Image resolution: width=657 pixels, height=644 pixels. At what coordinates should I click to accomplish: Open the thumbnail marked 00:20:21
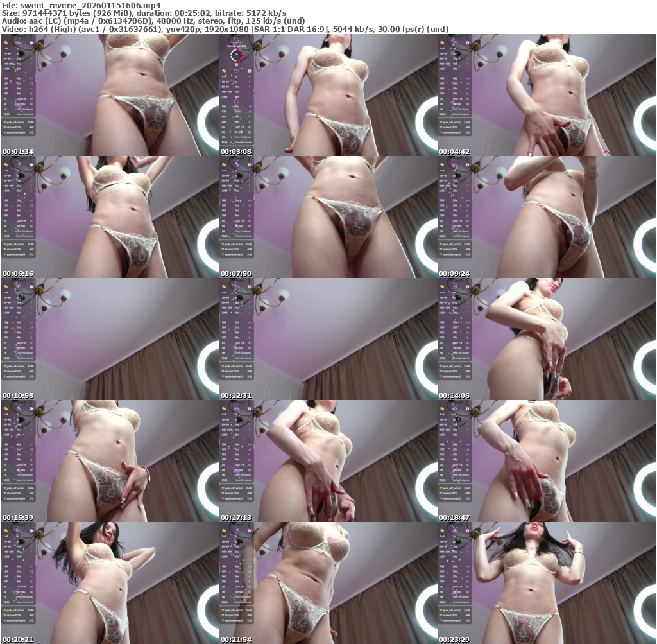coord(110,583)
